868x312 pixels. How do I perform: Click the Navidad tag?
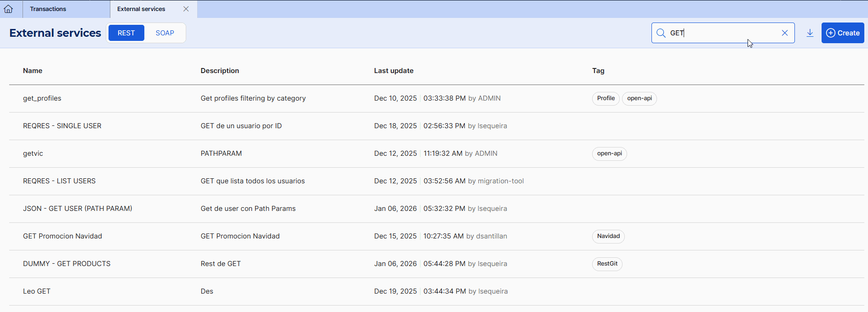click(608, 236)
